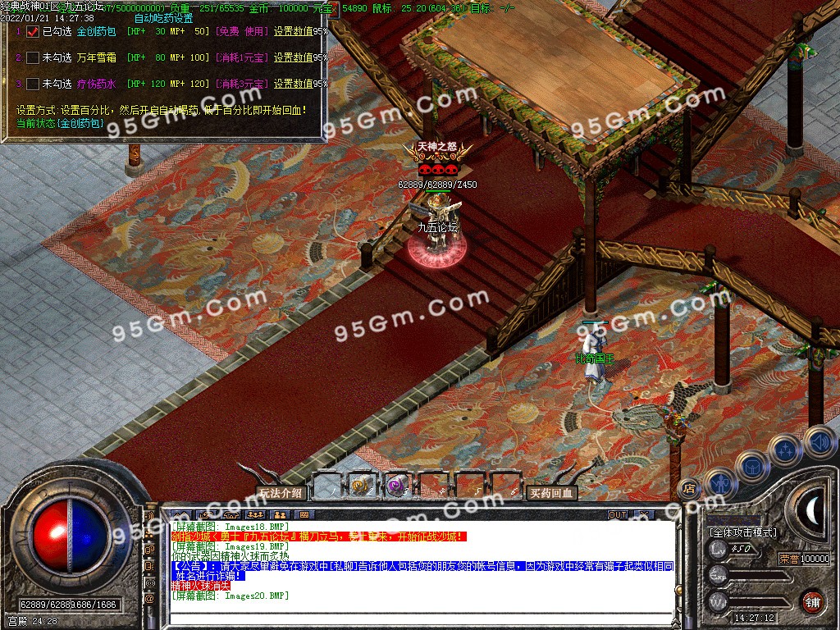Click the @ mention icon left of chat
Viewport: 840px width, 630px height.
[x=149, y=598]
